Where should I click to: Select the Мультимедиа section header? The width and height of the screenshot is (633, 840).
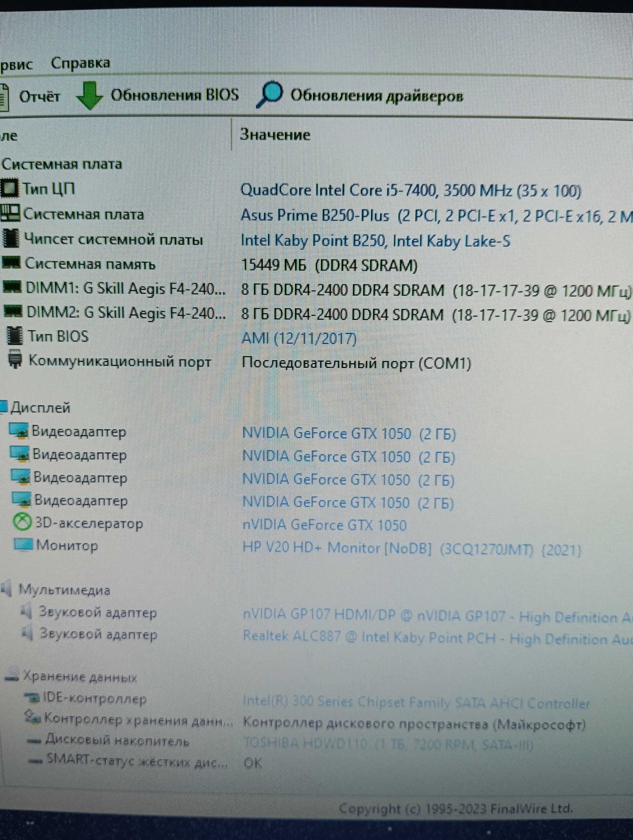click(65, 590)
